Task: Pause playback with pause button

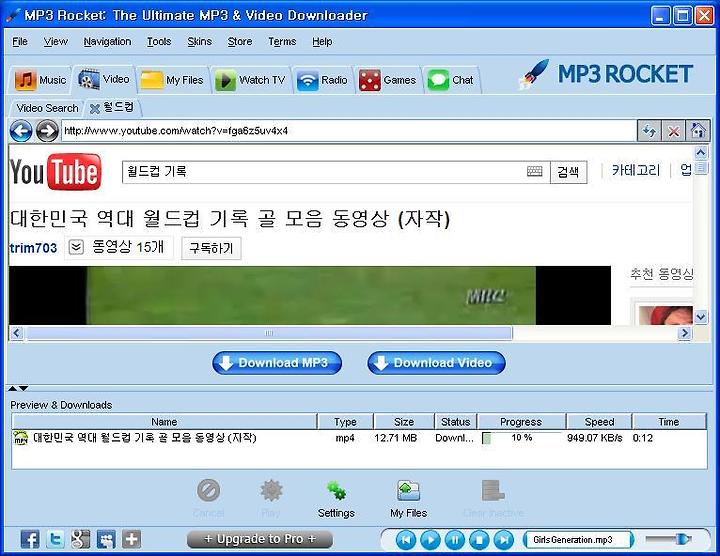Action: click(x=455, y=540)
